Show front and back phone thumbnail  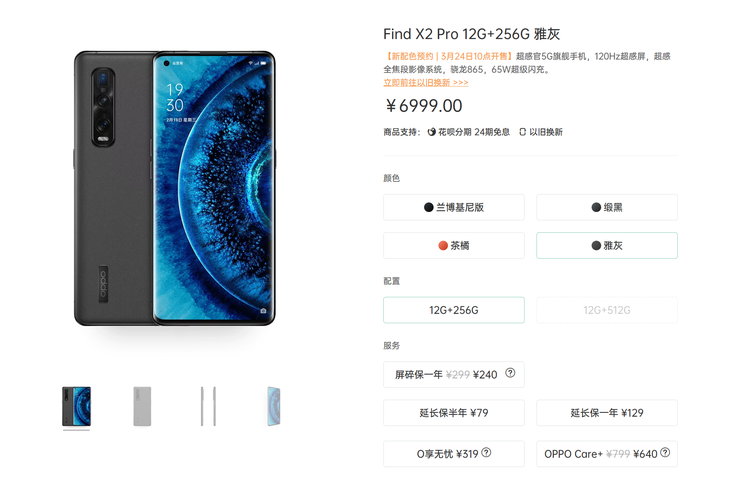tap(76, 406)
